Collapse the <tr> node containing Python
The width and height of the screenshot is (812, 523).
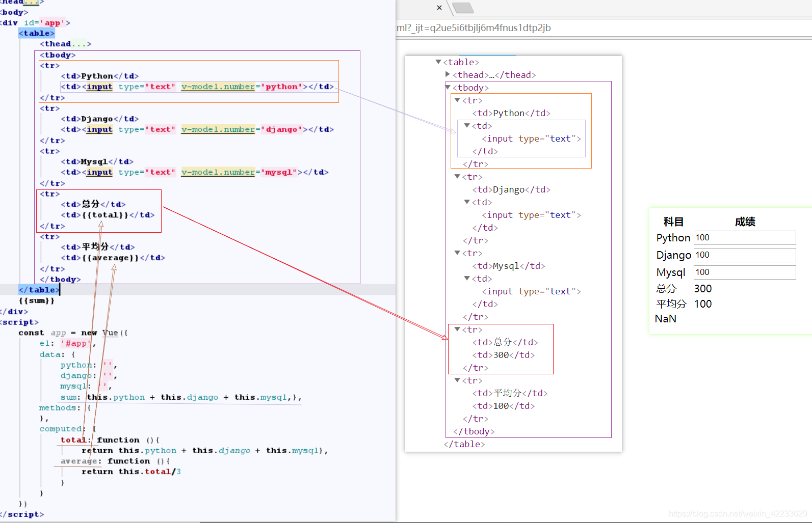click(x=457, y=100)
